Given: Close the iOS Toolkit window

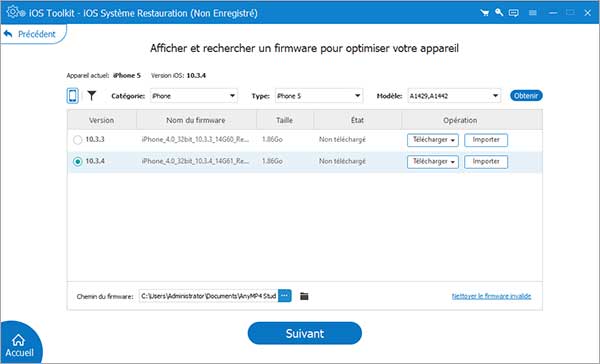Looking at the screenshot, I should coord(588,13).
